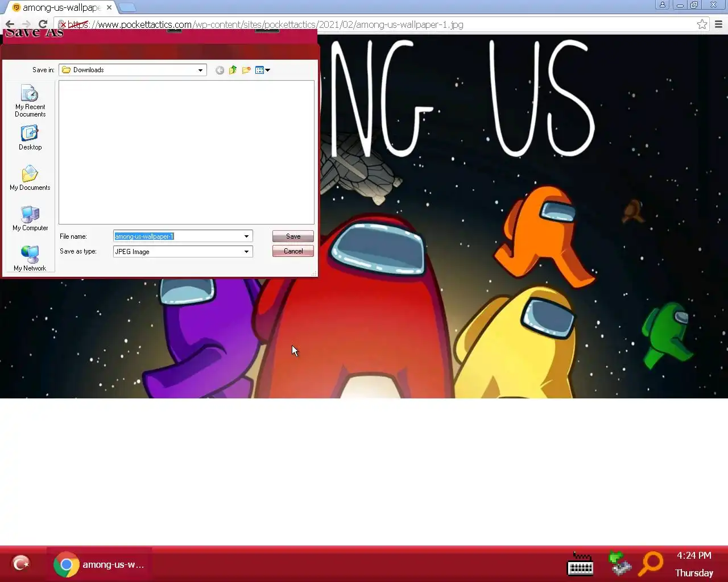Viewport: 728px width, 582px height.
Task: Open My Network in the places bar
Action: [30, 258]
